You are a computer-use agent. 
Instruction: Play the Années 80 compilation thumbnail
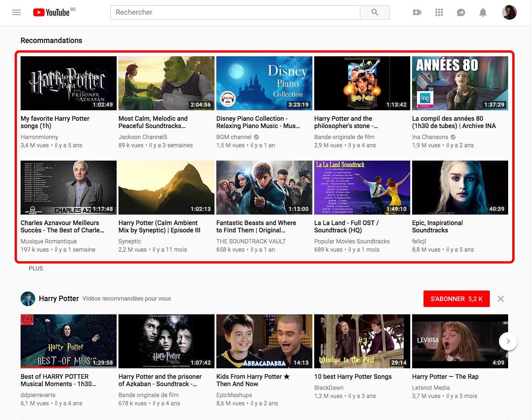(x=460, y=83)
